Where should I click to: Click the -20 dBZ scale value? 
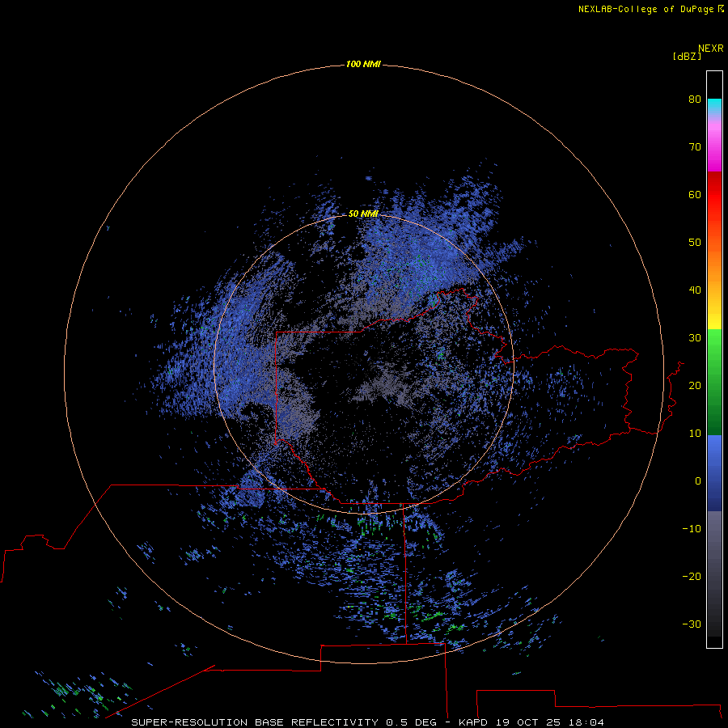point(692,577)
